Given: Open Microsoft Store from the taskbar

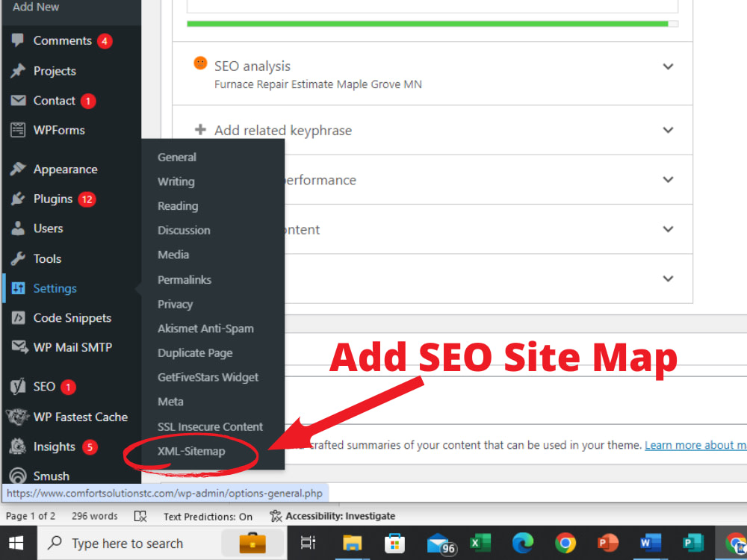Looking at the screenshot, I should pyautogui.click(x=395, y=543).
